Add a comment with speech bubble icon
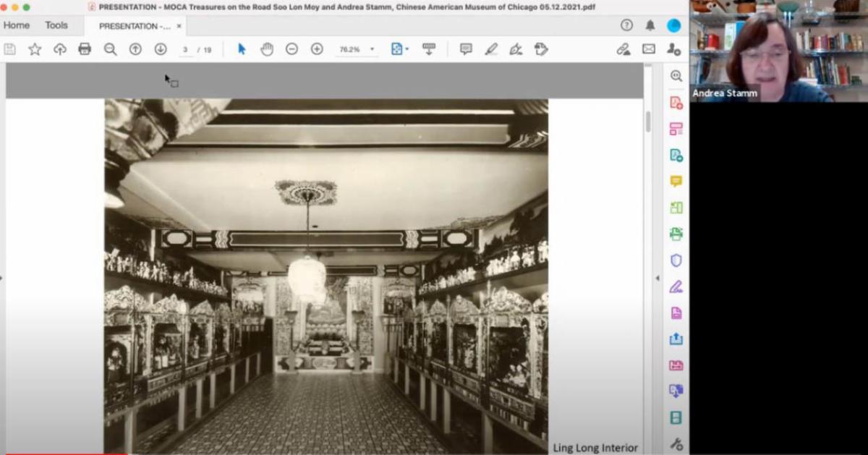Image resolution: width=868 pixels, height=455 pixels. pyautogui.click(x=466, y=49)
